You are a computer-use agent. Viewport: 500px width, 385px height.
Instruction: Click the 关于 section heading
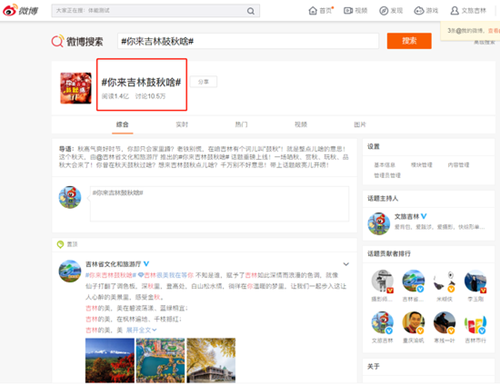click(373, 366)
